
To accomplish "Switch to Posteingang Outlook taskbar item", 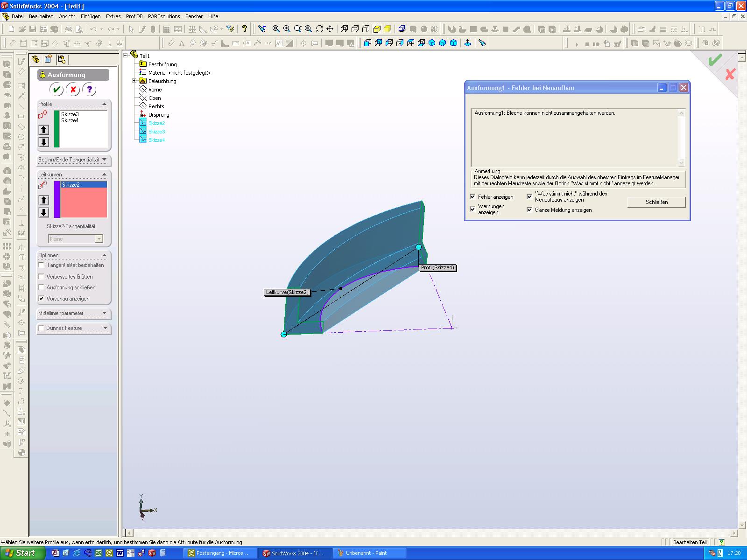I will point(221,553).
